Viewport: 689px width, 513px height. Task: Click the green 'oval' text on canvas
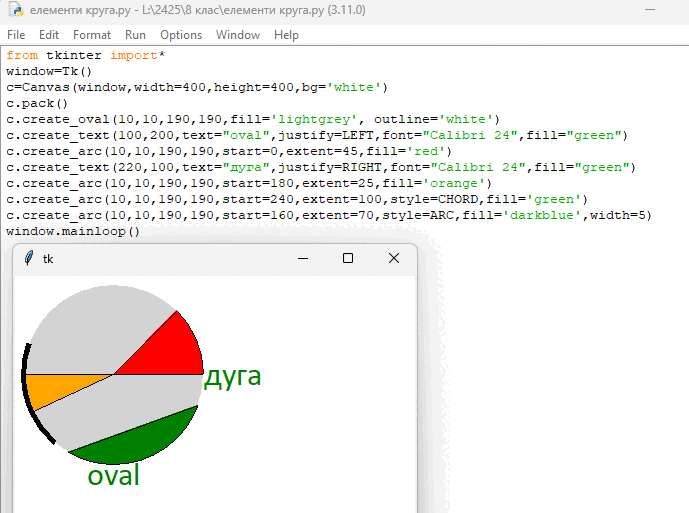point(113,475)
